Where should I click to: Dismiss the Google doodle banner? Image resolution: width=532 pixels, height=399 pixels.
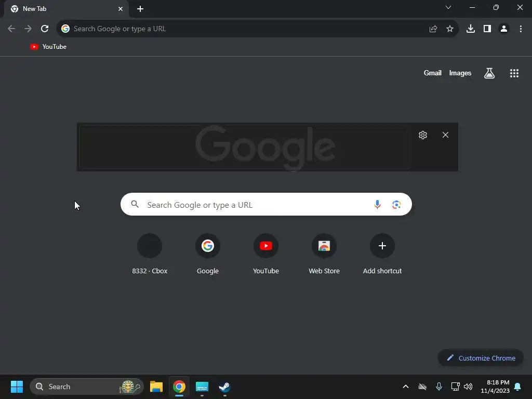pos(445,135)
